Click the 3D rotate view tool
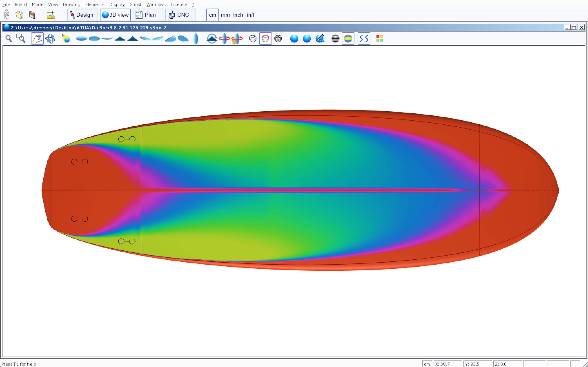This screenshot has width=588, height=367. [x=50, y=39]
